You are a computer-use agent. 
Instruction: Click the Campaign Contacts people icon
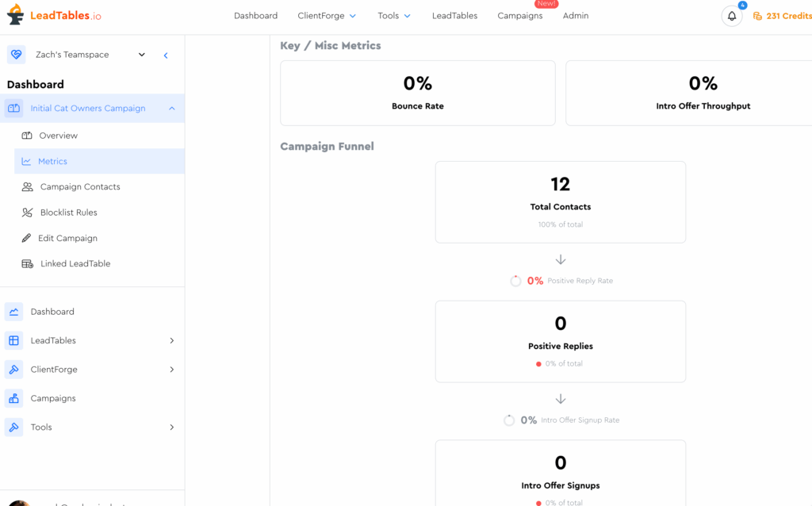click(x=27, y=187)
